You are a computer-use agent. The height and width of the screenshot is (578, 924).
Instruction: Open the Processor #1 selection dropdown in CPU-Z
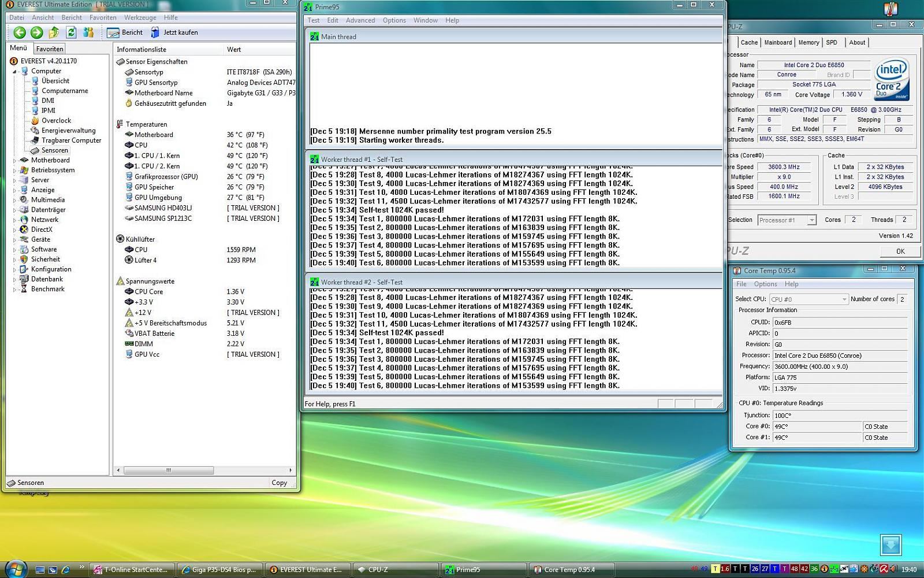[787, 220]
